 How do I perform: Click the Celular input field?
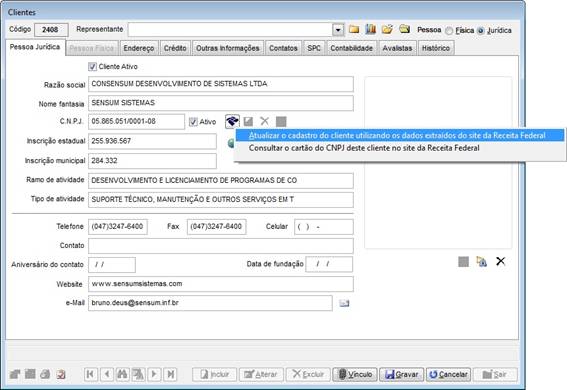pyautogui.click(x=324, y=227)
